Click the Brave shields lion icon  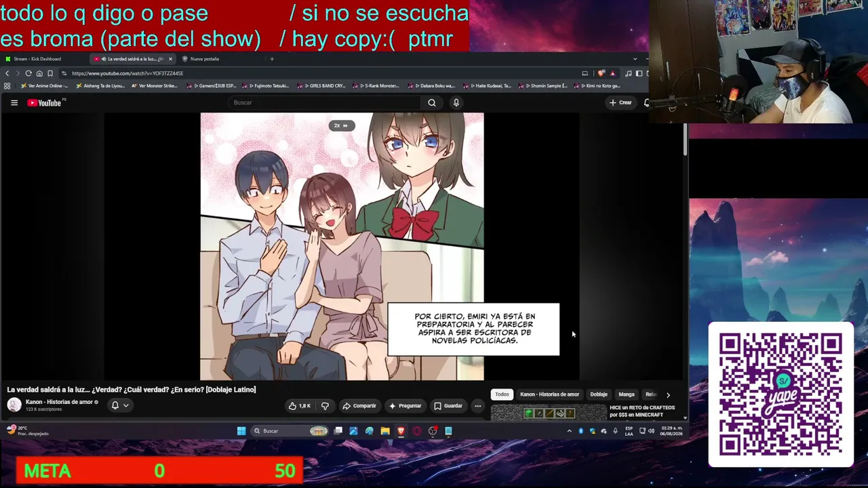click(x=601, y=73)
